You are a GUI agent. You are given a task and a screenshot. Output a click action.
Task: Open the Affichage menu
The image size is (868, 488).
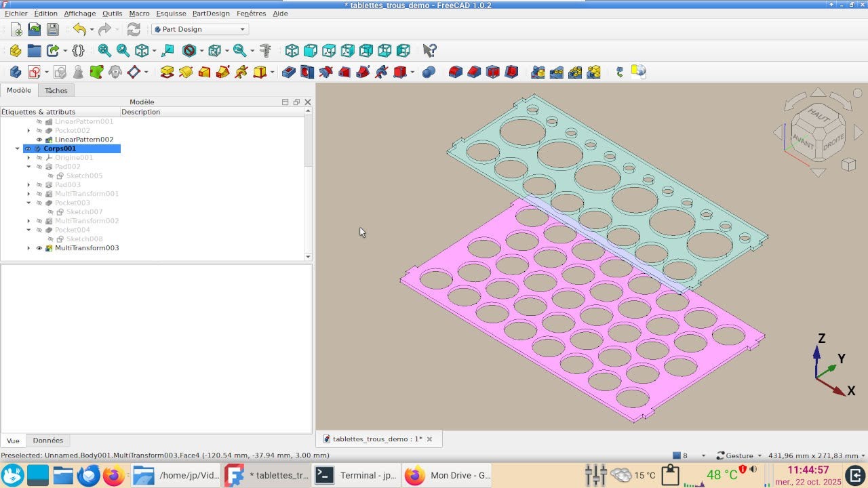[x=80, y=14]
